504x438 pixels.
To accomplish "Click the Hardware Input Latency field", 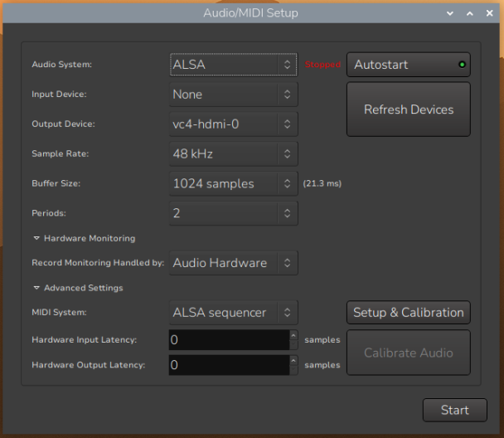I will (x=227, y=340).
